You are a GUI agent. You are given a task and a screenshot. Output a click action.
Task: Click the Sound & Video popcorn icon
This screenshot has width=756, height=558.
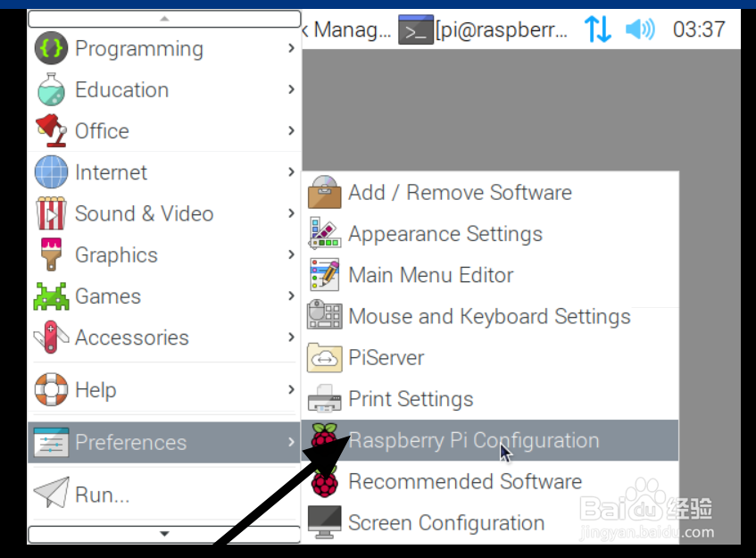coord(51,213)
